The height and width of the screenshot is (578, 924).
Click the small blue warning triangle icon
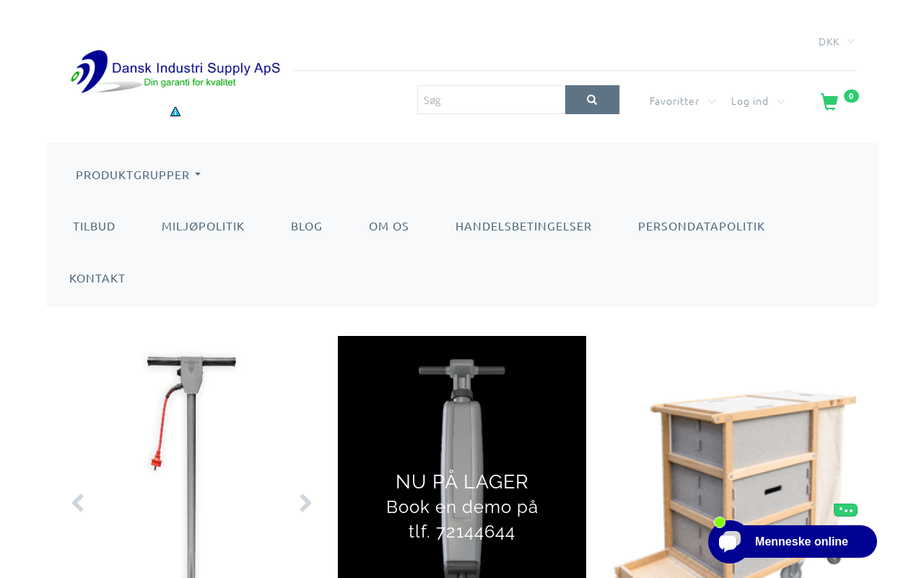tap(175, 111)
